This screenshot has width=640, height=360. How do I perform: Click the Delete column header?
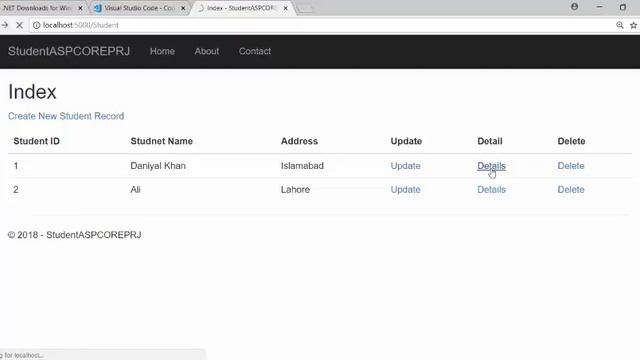click(571, 141)
